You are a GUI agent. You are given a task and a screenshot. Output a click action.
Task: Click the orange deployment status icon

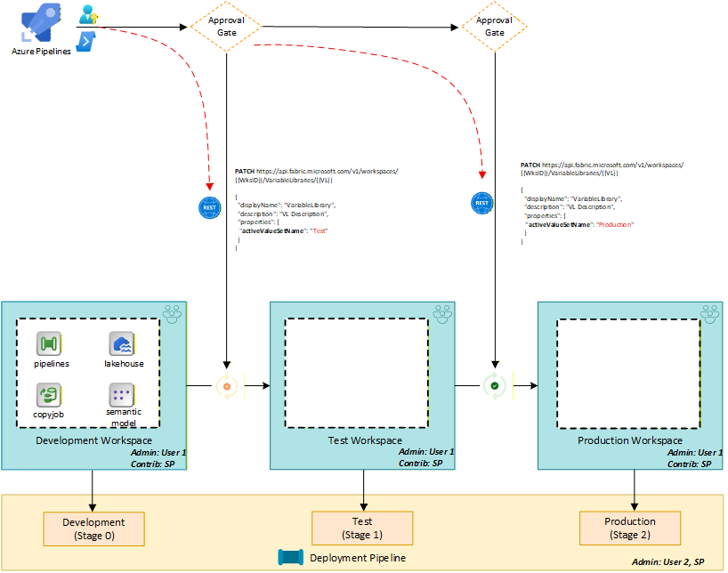coord(227,386)
